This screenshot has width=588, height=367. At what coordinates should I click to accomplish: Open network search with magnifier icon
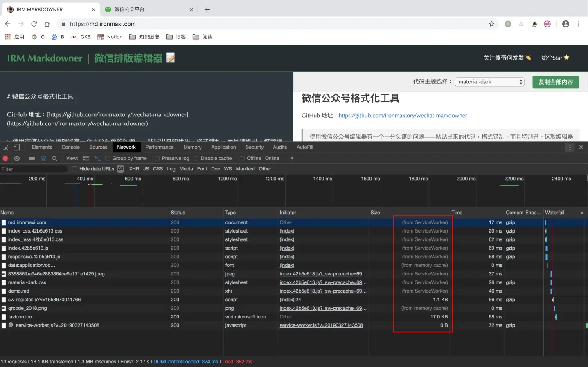click(54, 158)
